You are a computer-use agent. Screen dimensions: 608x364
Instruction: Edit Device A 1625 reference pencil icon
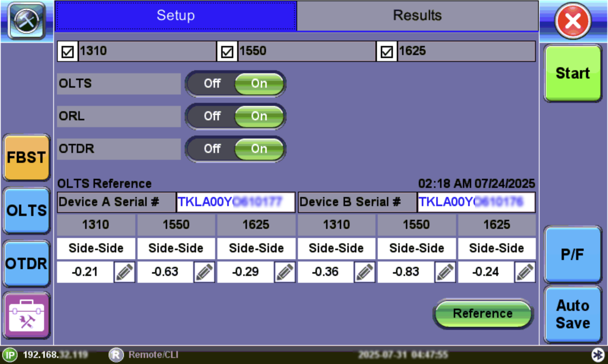coord(285,272)
